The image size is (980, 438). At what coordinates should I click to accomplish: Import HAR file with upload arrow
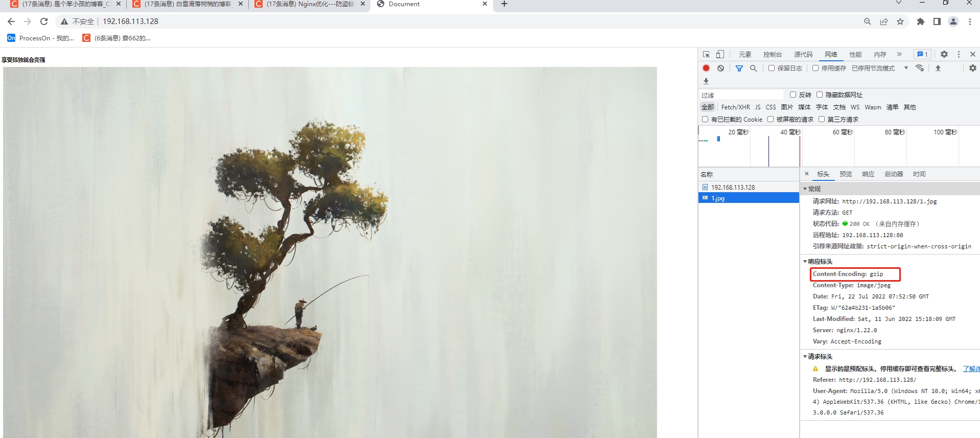[x=938, y=68]
